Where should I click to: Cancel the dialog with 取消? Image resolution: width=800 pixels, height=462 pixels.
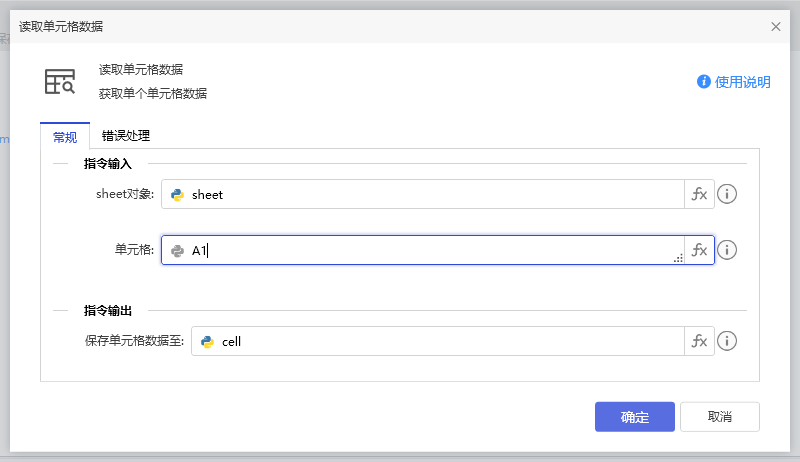click(719, 417)
